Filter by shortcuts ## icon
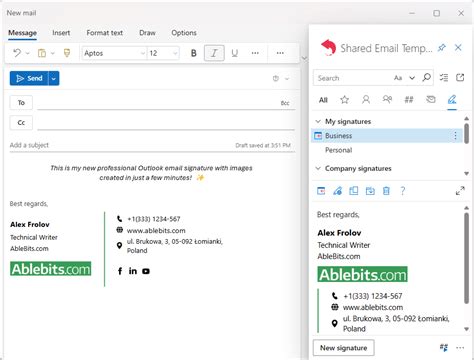This screenshot has width=474, height=360. click(409, 99)
